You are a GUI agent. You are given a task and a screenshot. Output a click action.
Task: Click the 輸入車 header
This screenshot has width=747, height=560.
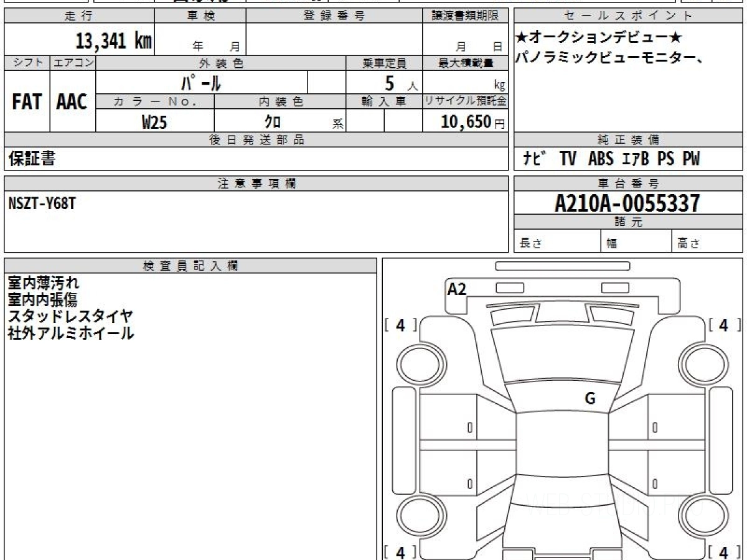click(x=384, y=102)
